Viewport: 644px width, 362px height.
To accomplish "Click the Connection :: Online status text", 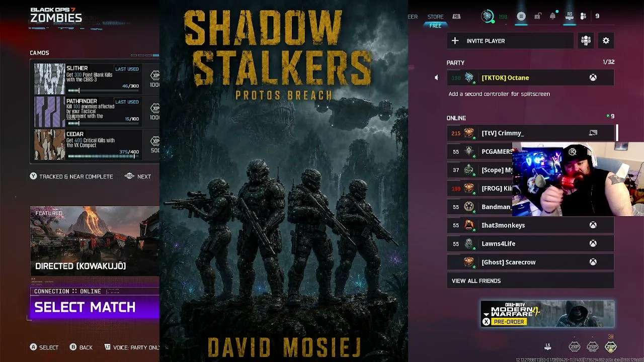I will [67, 291].
